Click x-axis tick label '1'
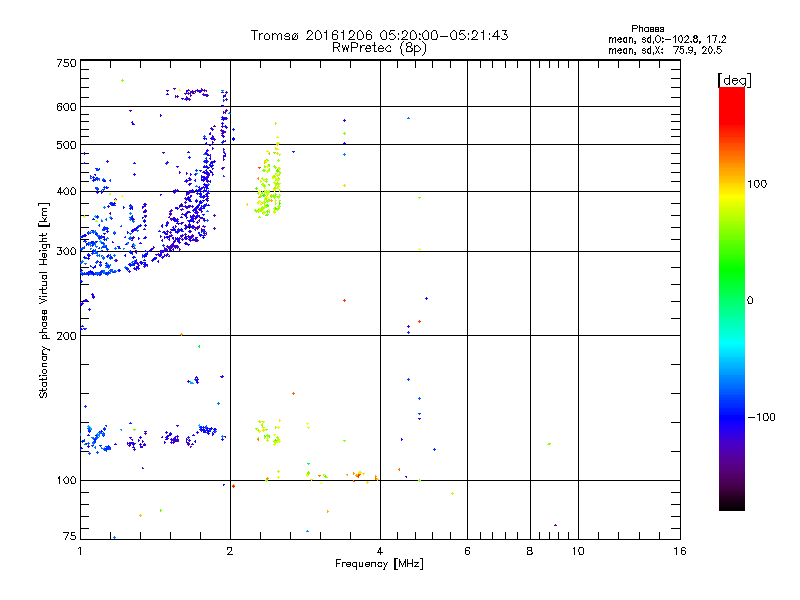800x600 pixels. point(80,551)
